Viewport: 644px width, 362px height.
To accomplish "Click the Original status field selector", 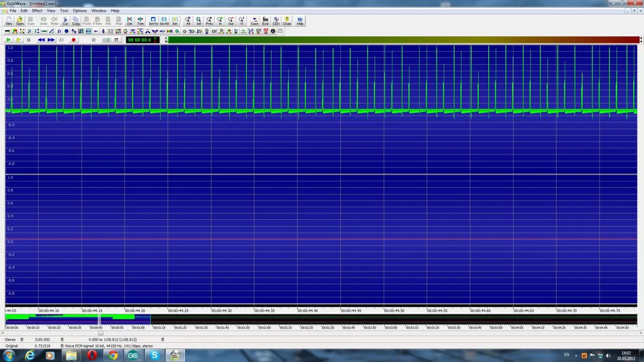I will 12,346.
